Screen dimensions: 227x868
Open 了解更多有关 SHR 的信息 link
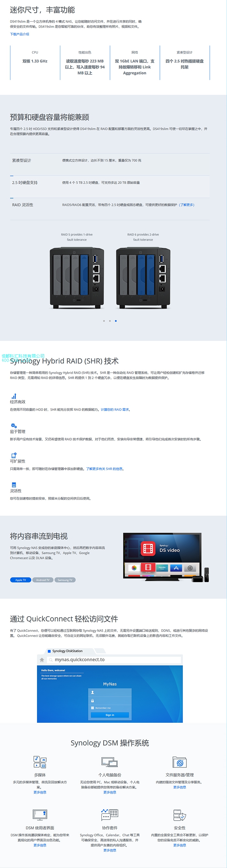(x=104, y=469)
